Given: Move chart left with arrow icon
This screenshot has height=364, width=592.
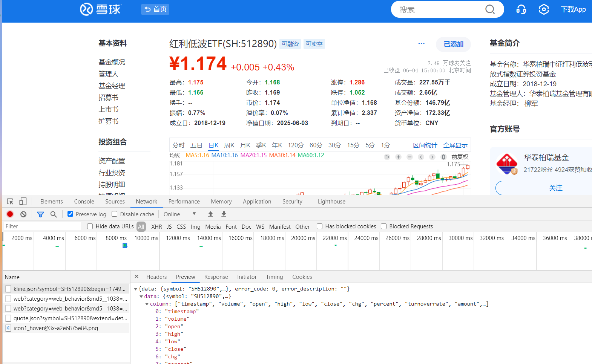Looking at the screenshot, I should [x=421, y=157].
